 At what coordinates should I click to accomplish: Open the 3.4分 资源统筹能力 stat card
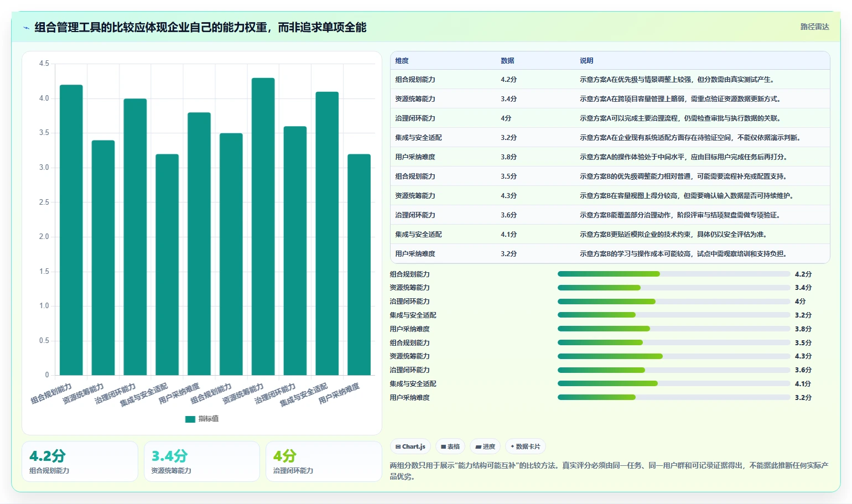tap(202, 461)
